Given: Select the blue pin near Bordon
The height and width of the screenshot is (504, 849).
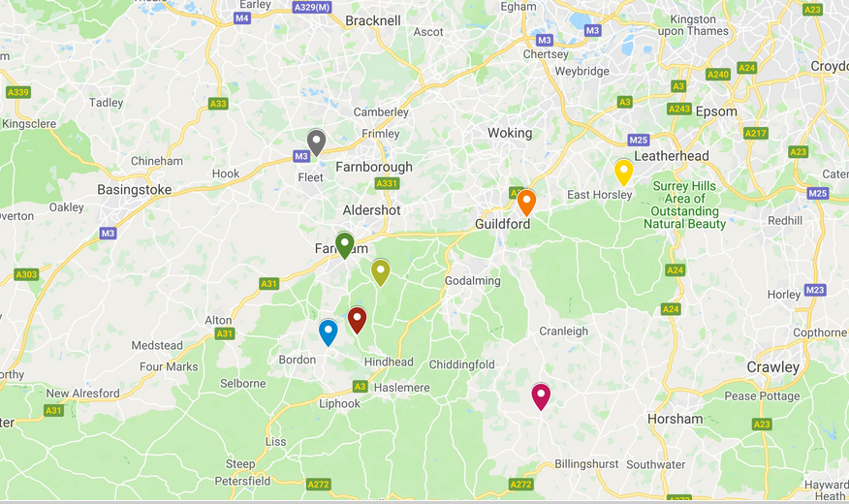Looking at the screenshot, I should [x=329, y=332].
